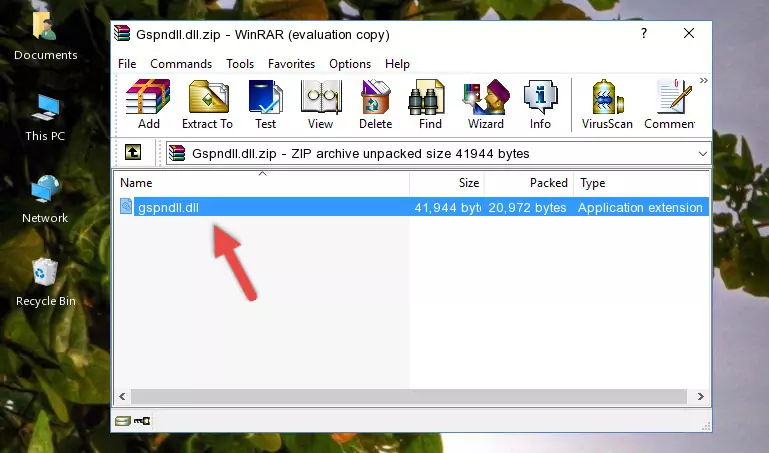The width and height of the screenshot is (769, 453).
Task: Sort by Size column header
Action: coord(447,183)
